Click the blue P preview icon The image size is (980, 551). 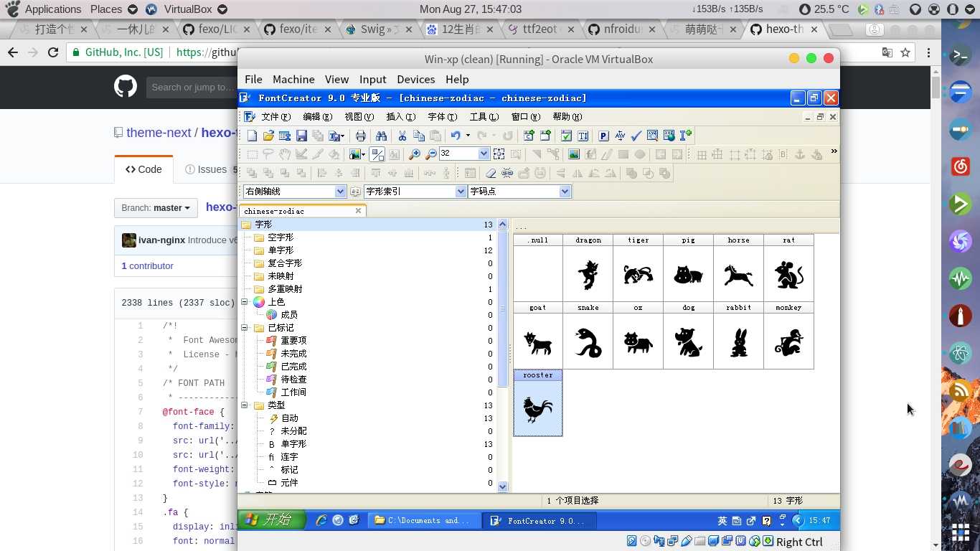[603, 136]
